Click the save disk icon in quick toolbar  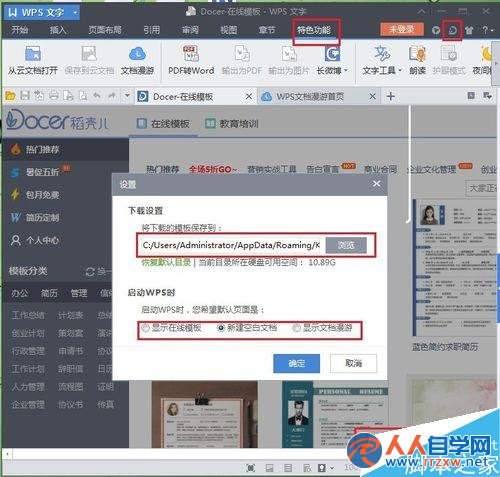[25, 96]
